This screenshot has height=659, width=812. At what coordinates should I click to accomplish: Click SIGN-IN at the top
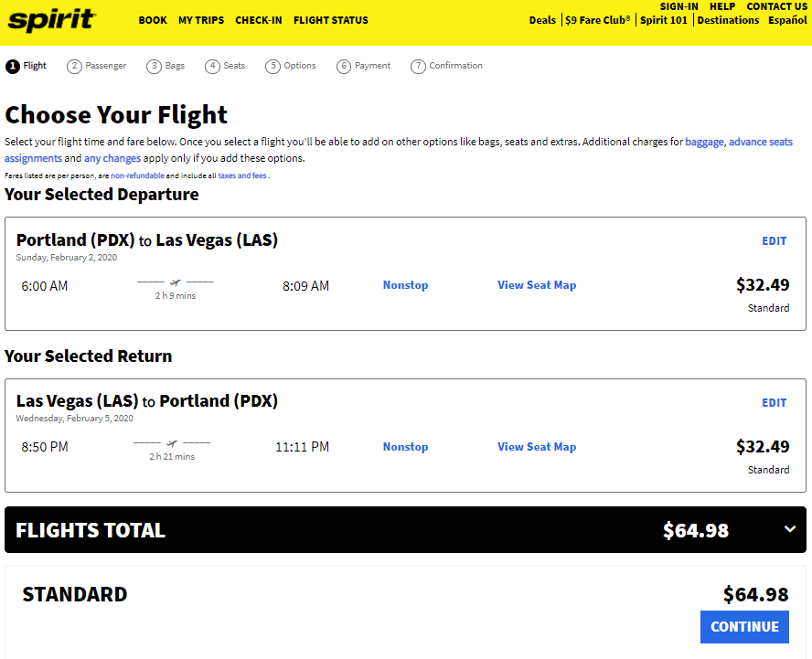(x=678, y=5)
